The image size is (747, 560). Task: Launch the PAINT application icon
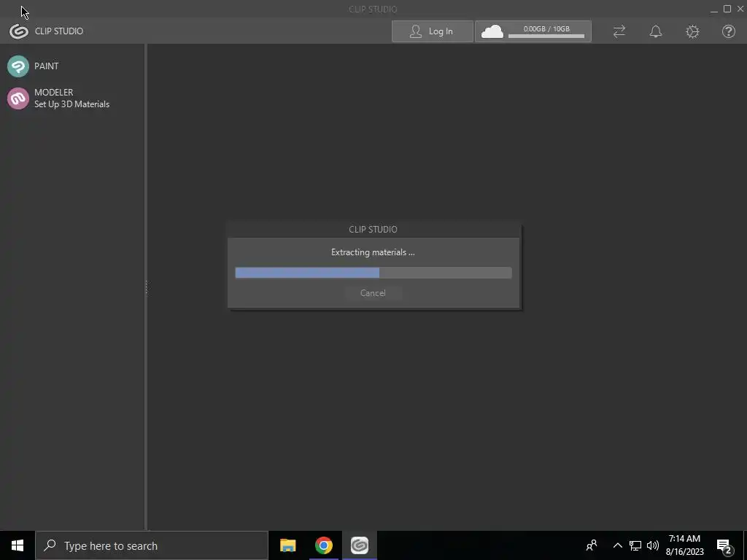[x=18, y=66]
